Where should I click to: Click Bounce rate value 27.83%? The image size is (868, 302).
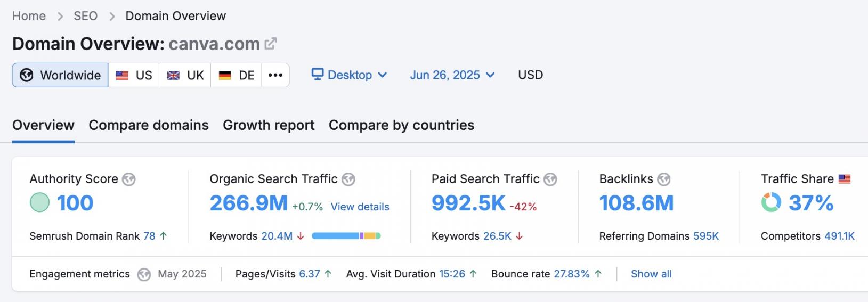tap(572, 274)
